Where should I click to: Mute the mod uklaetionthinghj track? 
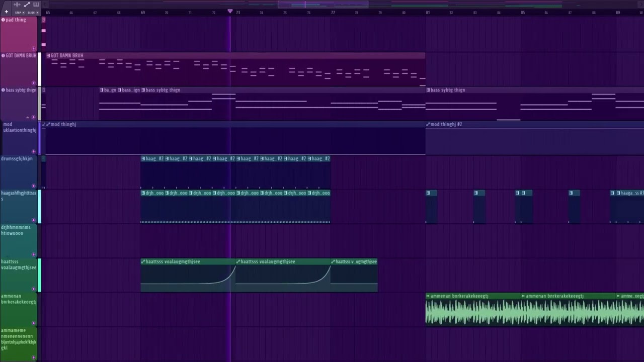pos(34,151)
